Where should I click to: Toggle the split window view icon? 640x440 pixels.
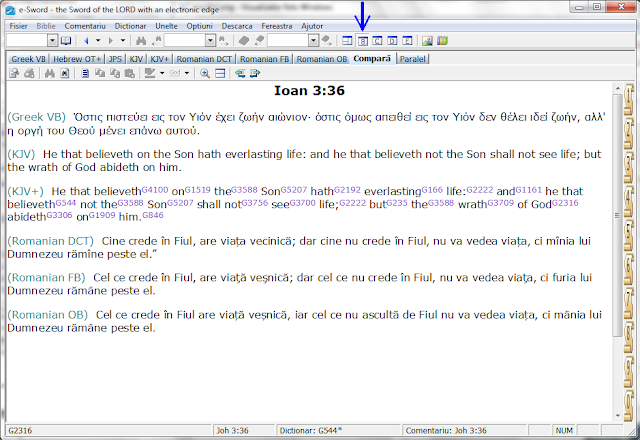point(220,73)
